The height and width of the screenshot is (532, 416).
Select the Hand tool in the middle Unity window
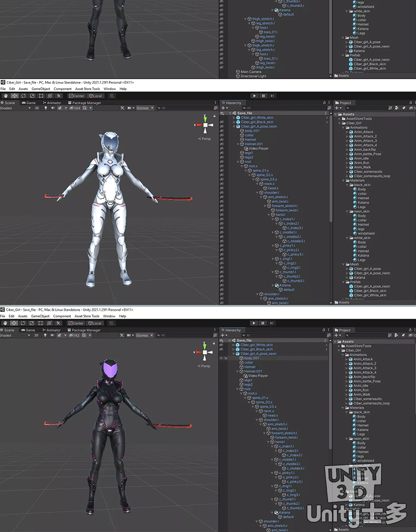[x=6, y=96]
